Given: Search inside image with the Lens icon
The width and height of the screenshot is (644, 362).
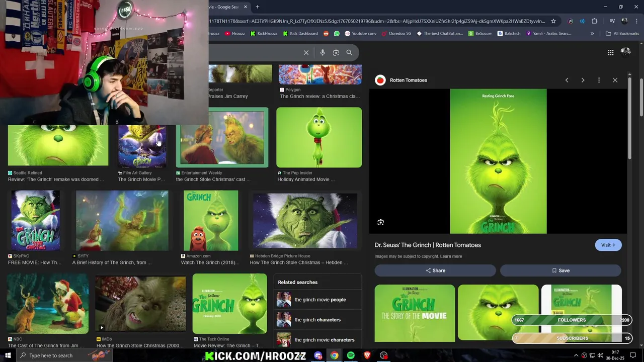Looking at the screenshot, I should click(x=381, y=222).
